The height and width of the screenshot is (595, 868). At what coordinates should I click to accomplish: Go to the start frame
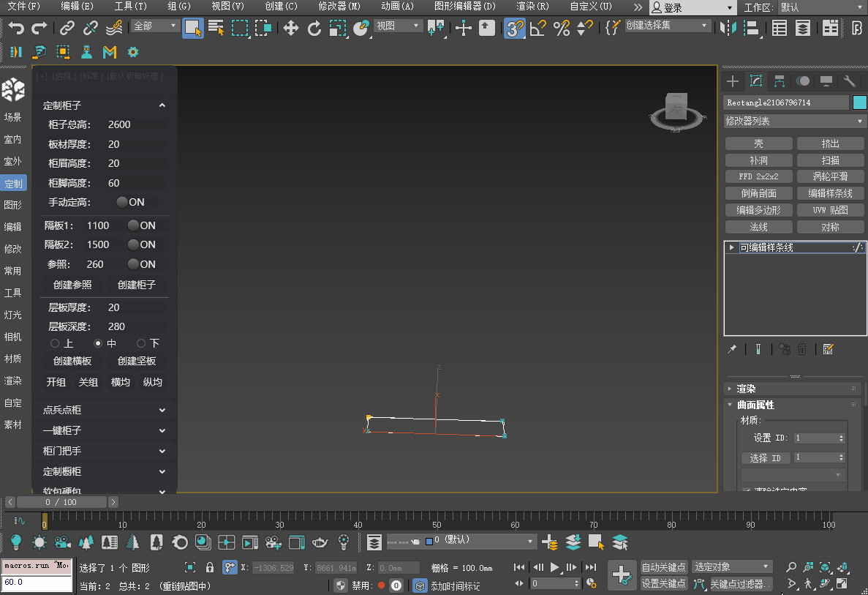518,566
